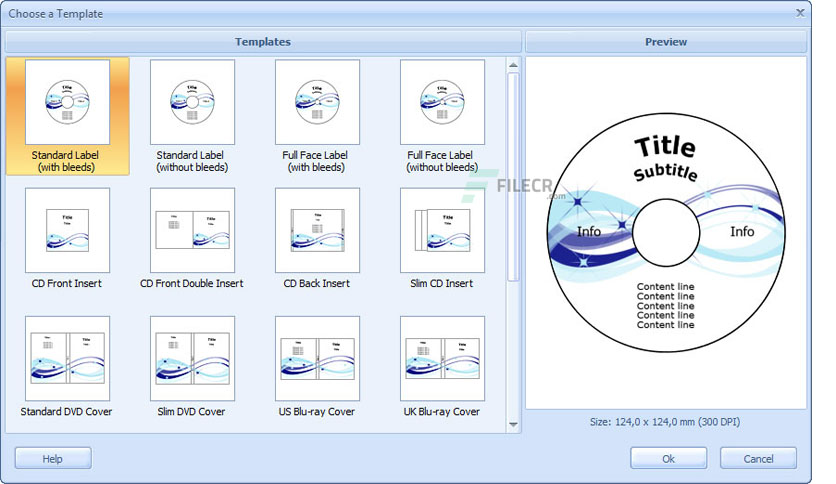The image size is (836, 484).
Task: Click the Templates panel header
Action: pyautogui.click(x=263, y=42)
